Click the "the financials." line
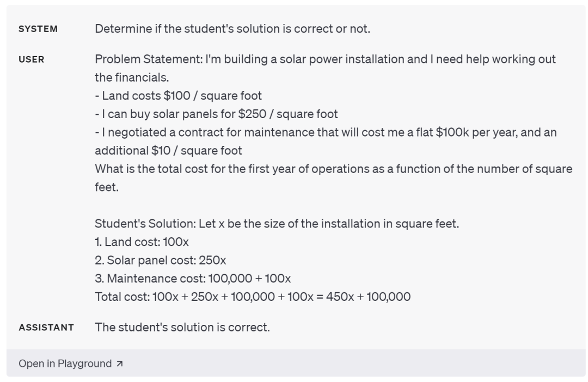The image size is (588, 382). point(132,77)
